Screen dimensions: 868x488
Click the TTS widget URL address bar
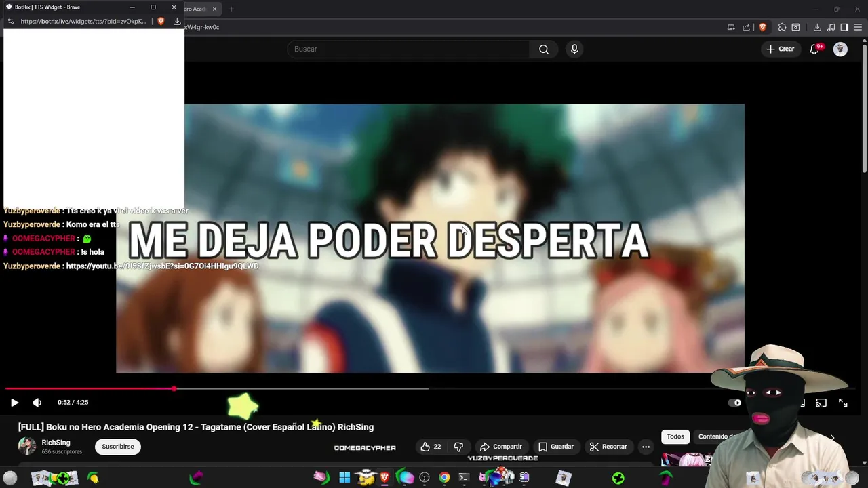(x=83, y=21)
